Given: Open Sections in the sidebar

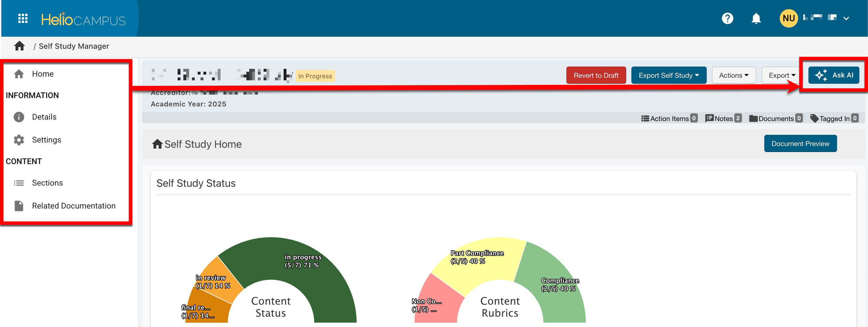Looking at the screenshot, I should (x=47, y=183).
